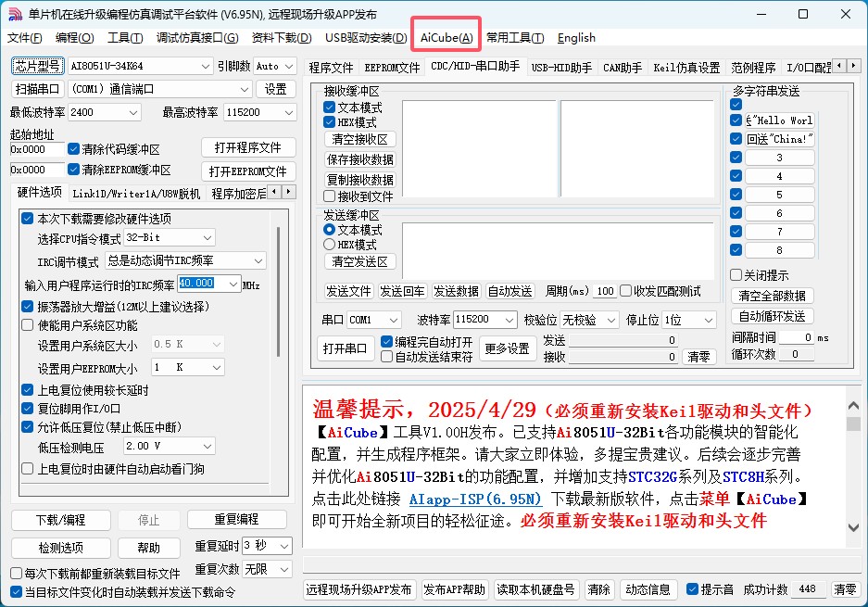Click the message panel scrollbar thumb
Viewport: 868px width, 607px height.
coord(853,424)
